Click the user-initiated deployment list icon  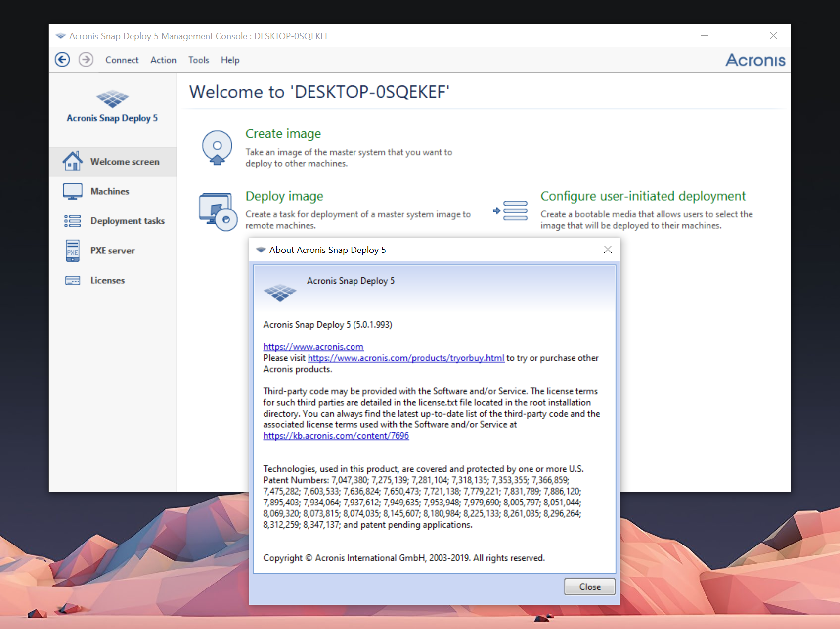coord(510,210)
